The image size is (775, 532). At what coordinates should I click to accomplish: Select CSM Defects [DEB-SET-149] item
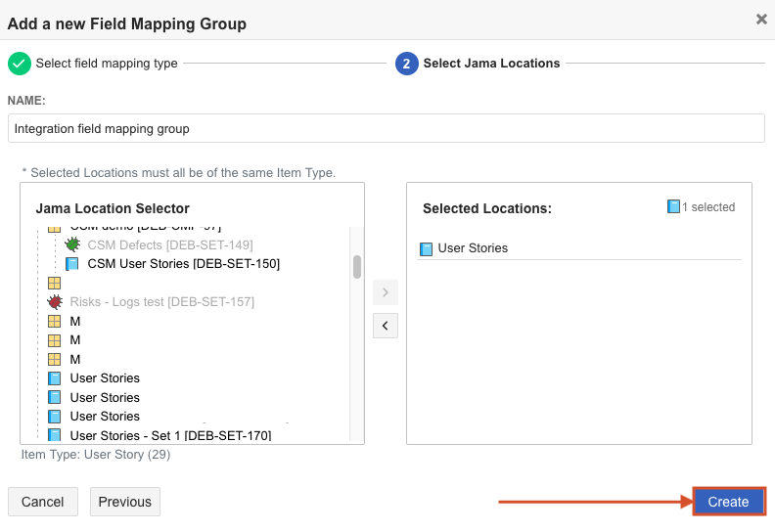(170, 245)
